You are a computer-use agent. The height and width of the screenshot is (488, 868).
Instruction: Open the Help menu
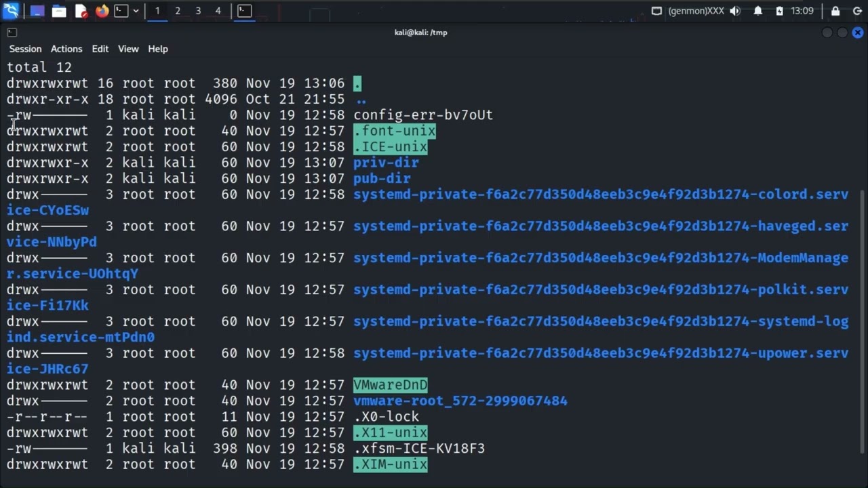158,49
